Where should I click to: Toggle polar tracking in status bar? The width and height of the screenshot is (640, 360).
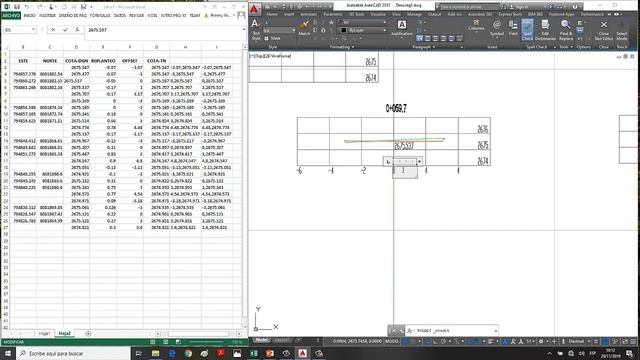click(x=444, y=341)
